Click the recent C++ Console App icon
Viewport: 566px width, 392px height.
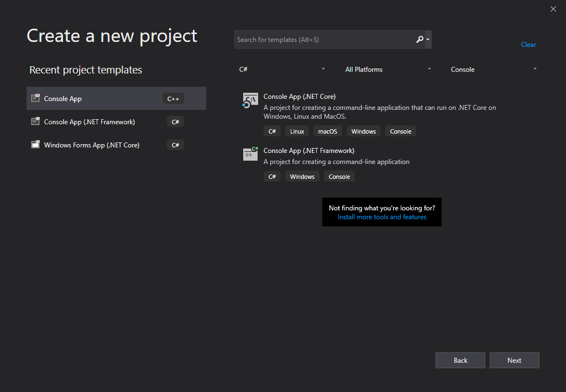[35, 98]
